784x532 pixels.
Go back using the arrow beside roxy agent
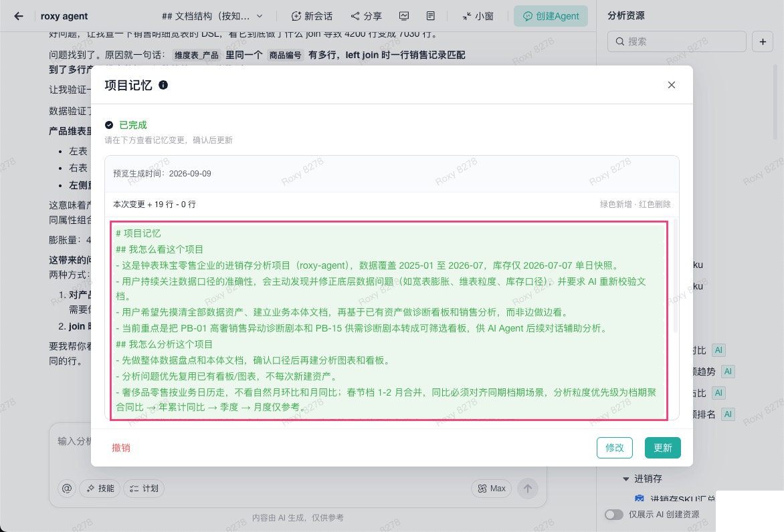tap(19, 16)
